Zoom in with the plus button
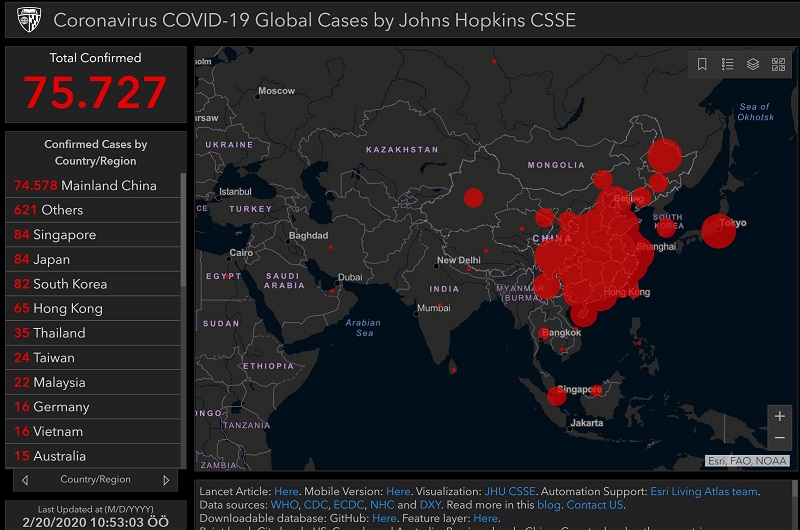 pyautogui.click(x=779, y=416)
